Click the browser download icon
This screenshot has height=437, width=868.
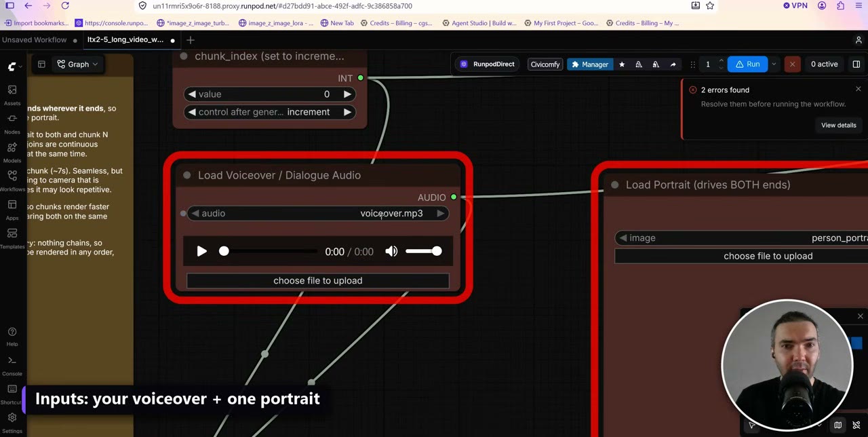tap(695, 5)
